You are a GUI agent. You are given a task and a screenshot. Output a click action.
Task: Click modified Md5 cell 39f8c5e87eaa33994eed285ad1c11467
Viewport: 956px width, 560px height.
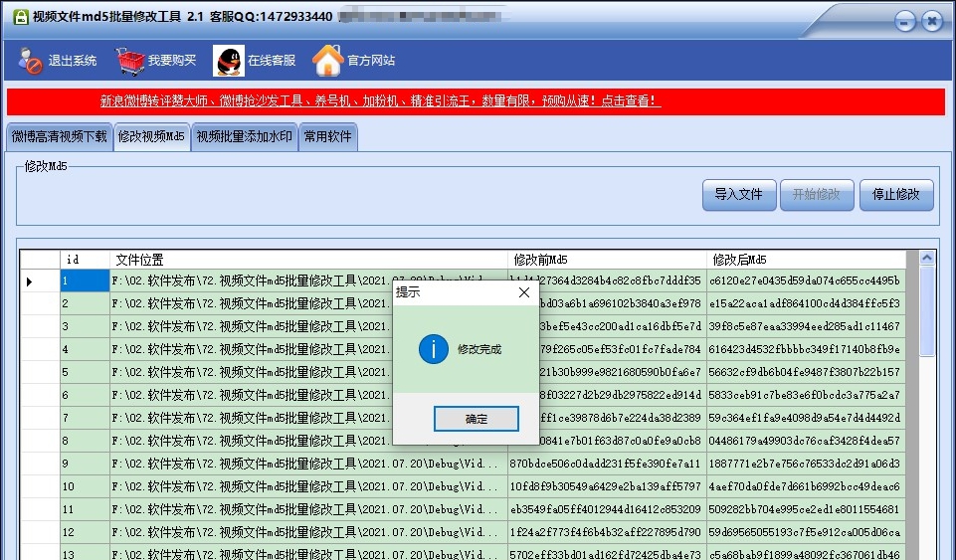806,326
